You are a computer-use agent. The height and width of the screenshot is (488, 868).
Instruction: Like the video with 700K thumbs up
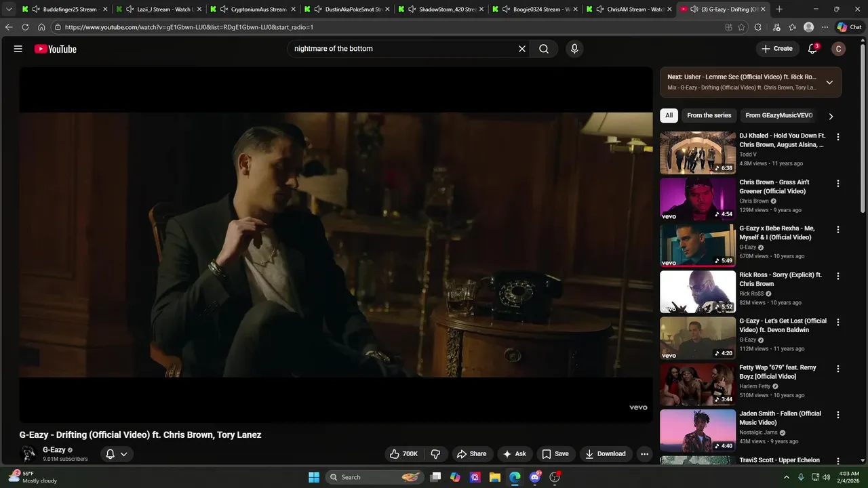click(403, 454)
